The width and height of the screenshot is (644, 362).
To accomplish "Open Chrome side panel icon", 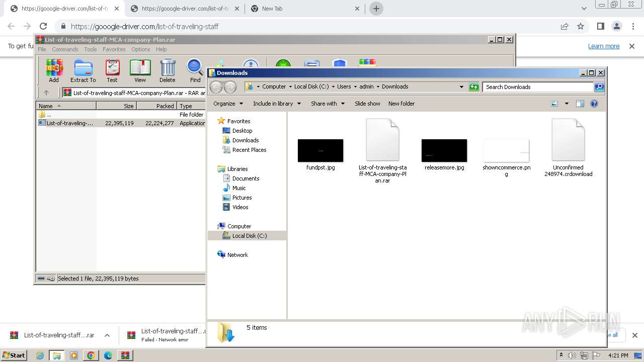I will coord(600,26).
